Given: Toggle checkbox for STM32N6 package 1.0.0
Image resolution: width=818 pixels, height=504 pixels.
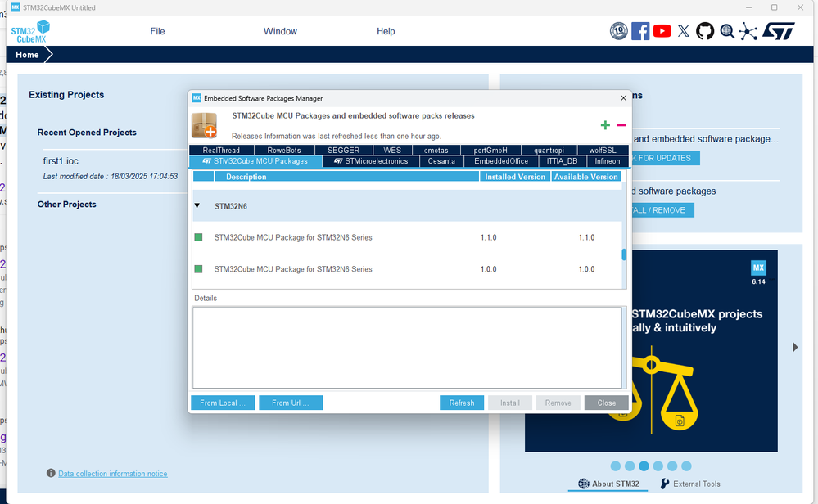Looking at the screenshot, I should pos(198,269).
